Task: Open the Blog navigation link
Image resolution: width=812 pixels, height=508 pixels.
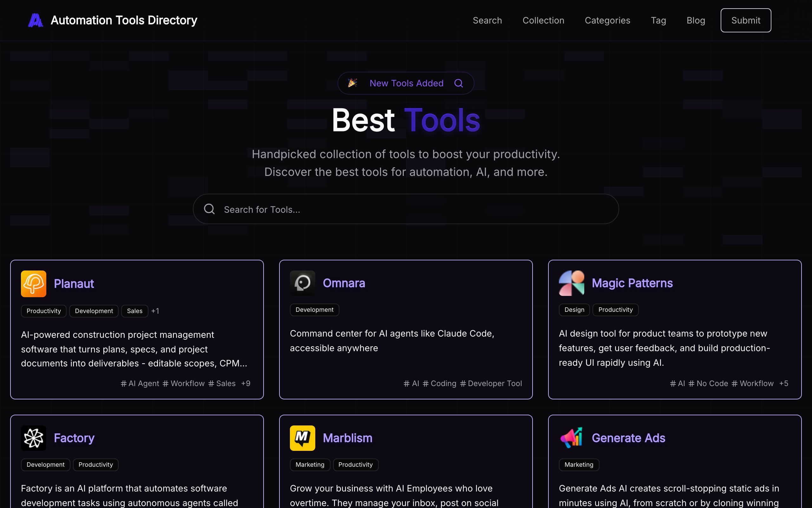Action: pos(696,20)
